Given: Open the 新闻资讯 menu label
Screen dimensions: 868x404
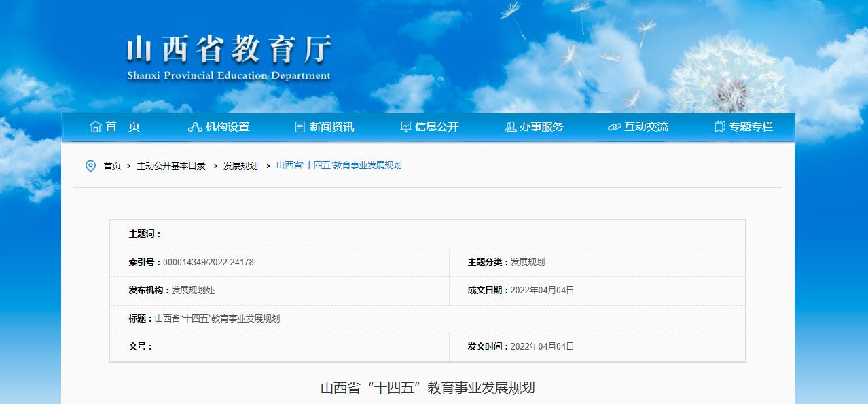Looking at the screenshot, I should [331, 127].
